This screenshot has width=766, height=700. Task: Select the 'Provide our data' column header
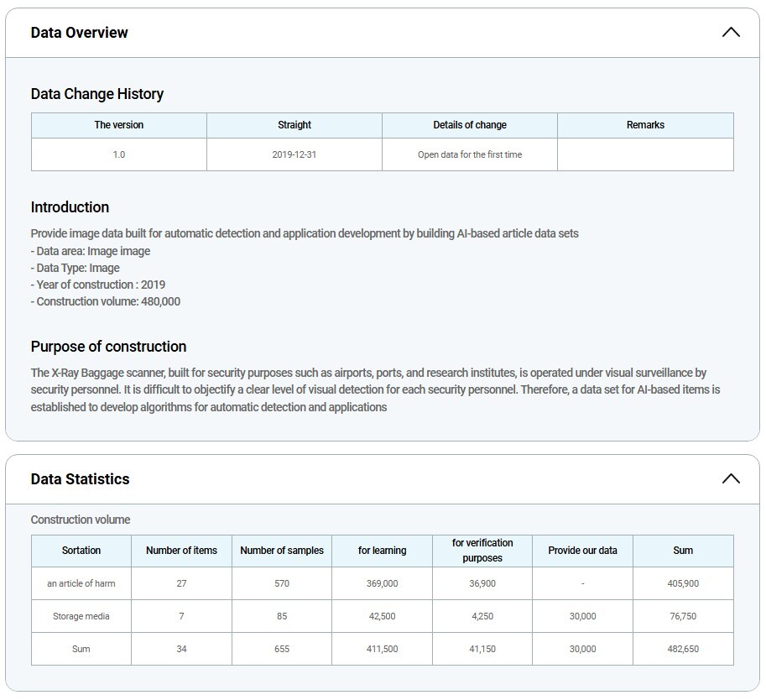582,551
